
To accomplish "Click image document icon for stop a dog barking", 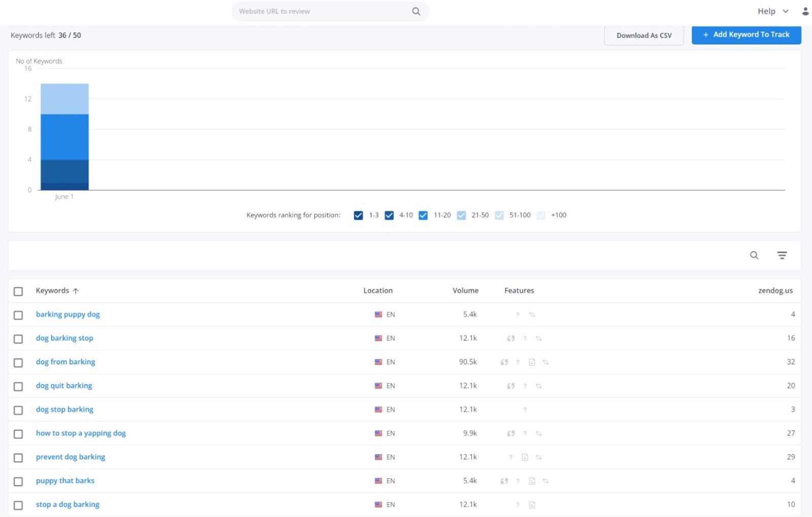I will (532, 505).
